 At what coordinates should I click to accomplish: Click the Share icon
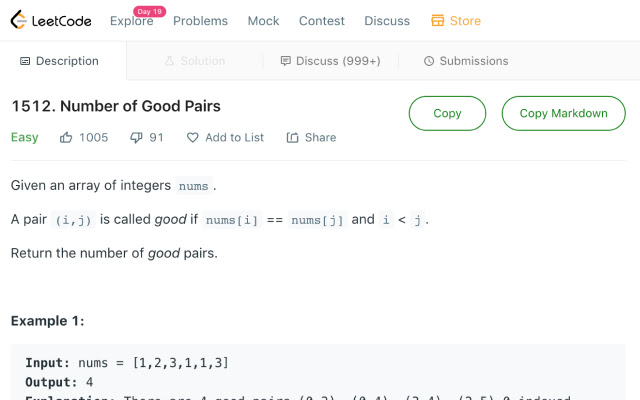(292, 138)
